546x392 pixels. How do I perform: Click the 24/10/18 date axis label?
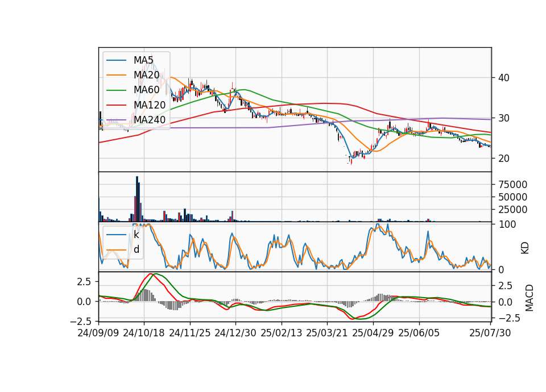coord(144,333)
